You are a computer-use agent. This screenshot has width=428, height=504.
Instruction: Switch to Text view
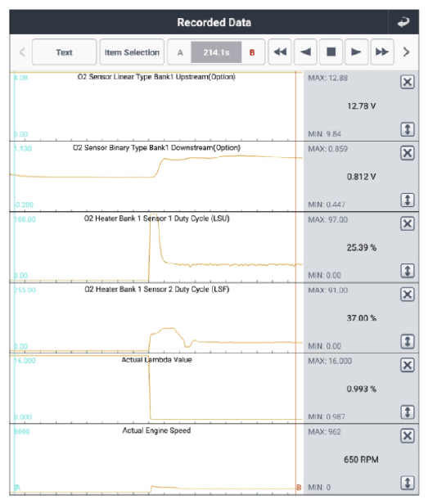(x=65, y=52)
